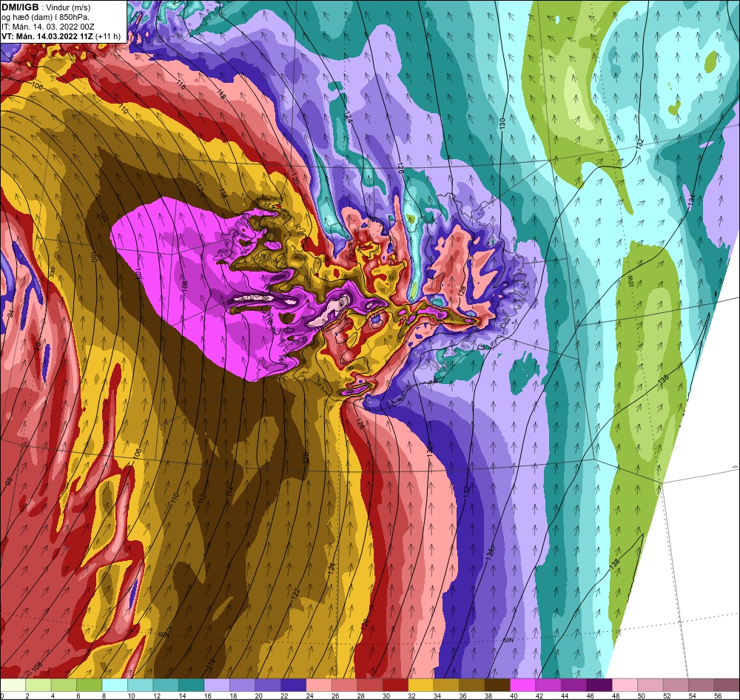
Task: Click the pale yellow 0–2 m/s legend swatch
Action: click(x=13, y=685)
